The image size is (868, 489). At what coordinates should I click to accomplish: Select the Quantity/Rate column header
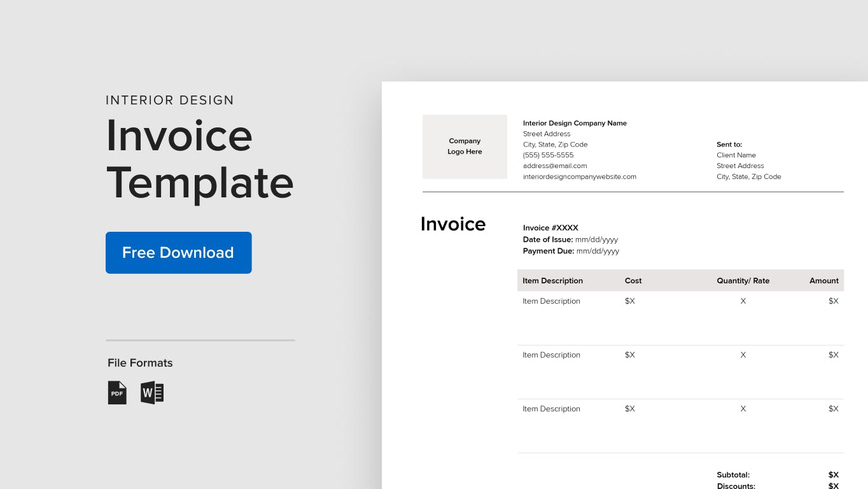[x=743, y=280]
